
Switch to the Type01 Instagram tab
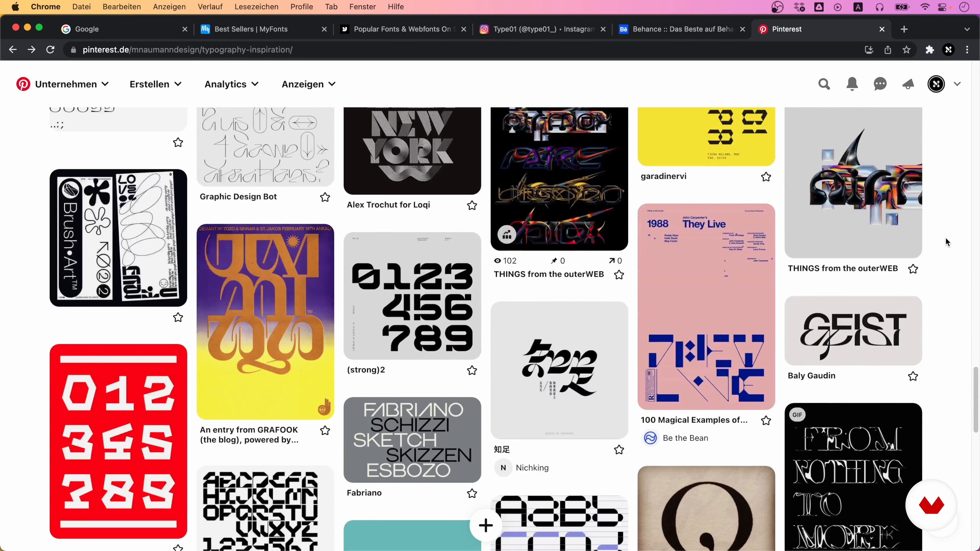point(542,29)
